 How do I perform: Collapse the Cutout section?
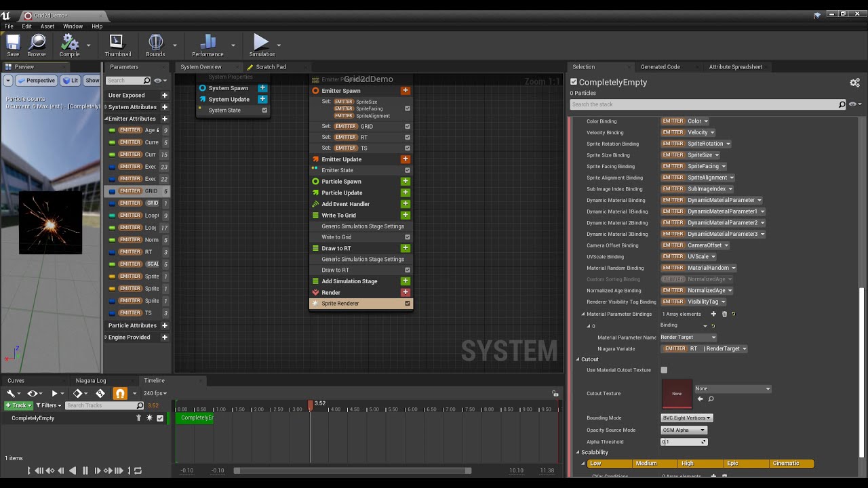(x=578, y=359)
